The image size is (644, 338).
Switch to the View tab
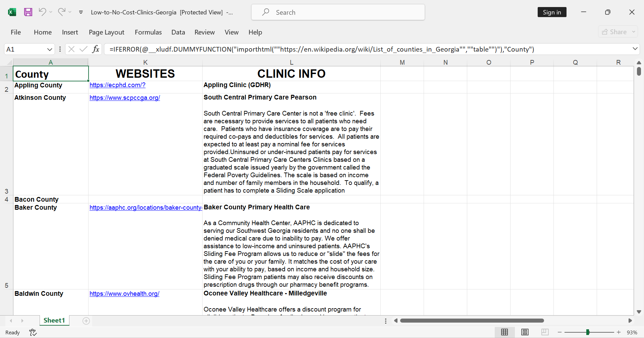coord(231,32)
